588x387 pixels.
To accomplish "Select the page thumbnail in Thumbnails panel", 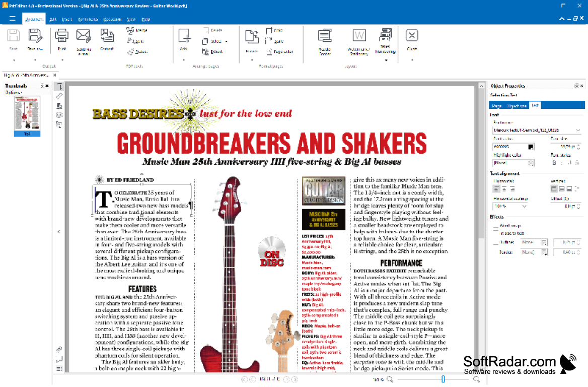I will pos(27,116).
